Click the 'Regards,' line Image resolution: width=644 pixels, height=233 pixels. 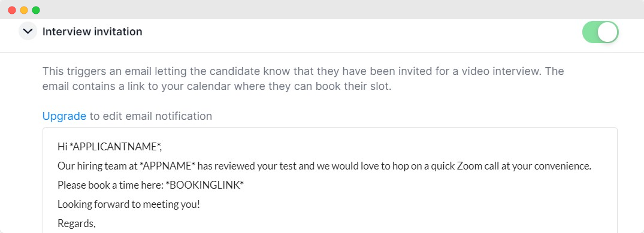pos(77,223)
